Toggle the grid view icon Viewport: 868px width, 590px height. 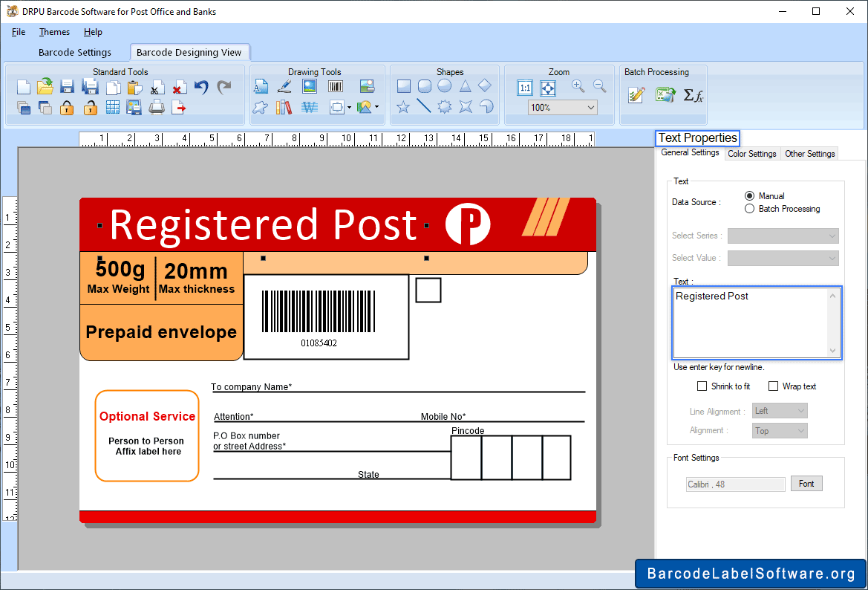(x=112, y=107)
